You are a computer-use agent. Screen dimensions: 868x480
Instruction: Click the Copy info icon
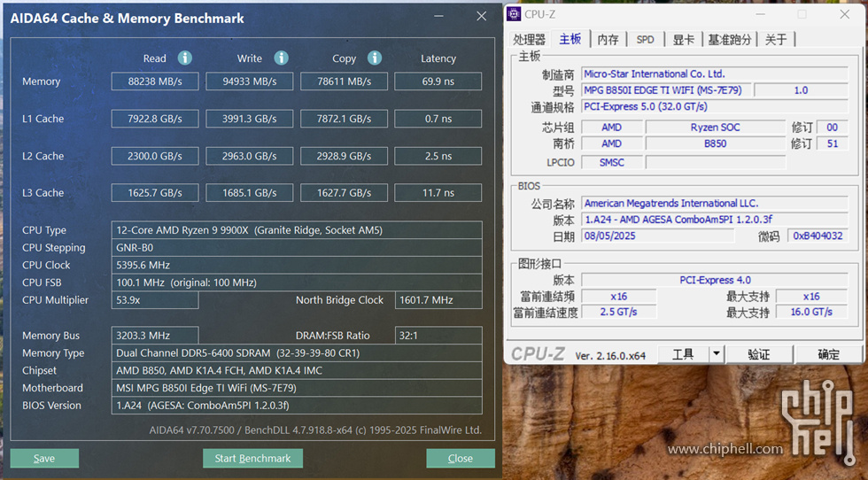pos(375,58)
